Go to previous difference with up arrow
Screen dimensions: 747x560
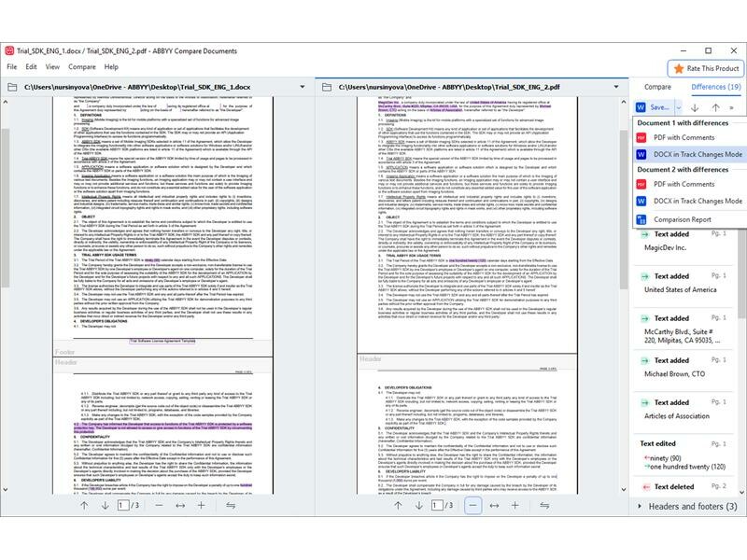coord(714,107)
